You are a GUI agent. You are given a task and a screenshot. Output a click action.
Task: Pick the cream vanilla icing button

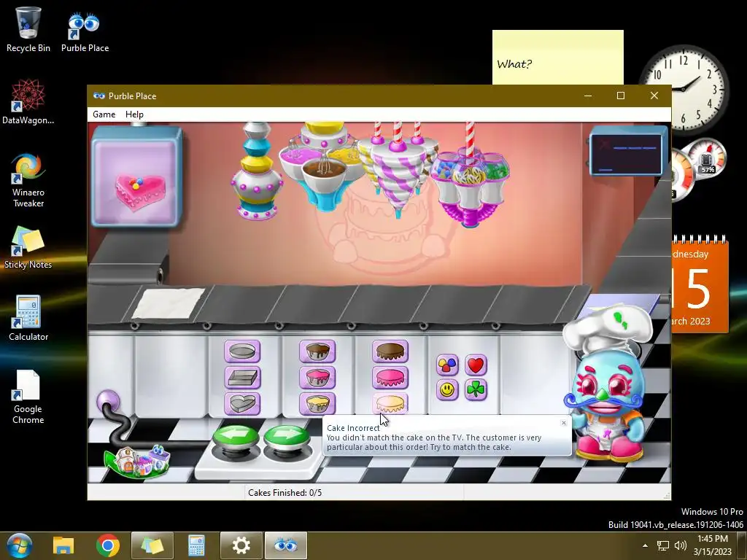[390, 403]
